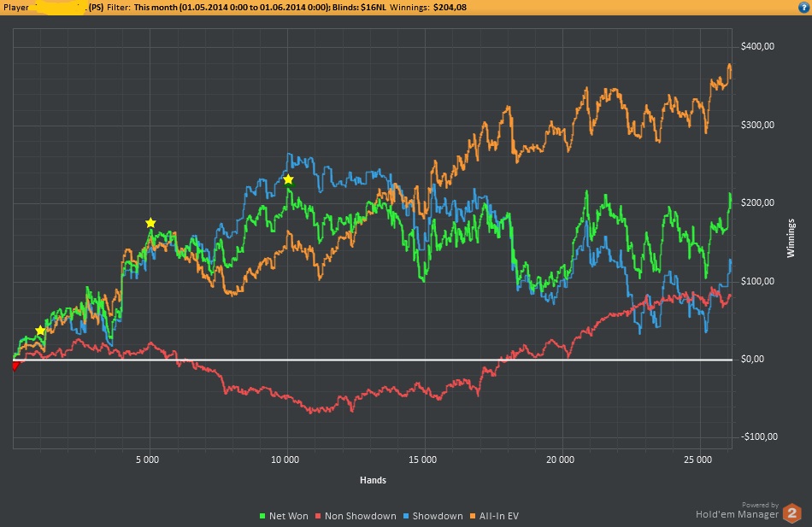The height and width of the screenshot is (527, 812).
Task: Click the Net Won legend label
Action: pyautogui.click(x=288, y=516)
